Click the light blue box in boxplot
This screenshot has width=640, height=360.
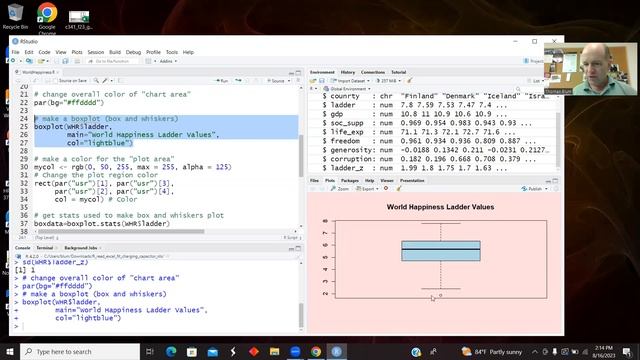click(441, 251)
